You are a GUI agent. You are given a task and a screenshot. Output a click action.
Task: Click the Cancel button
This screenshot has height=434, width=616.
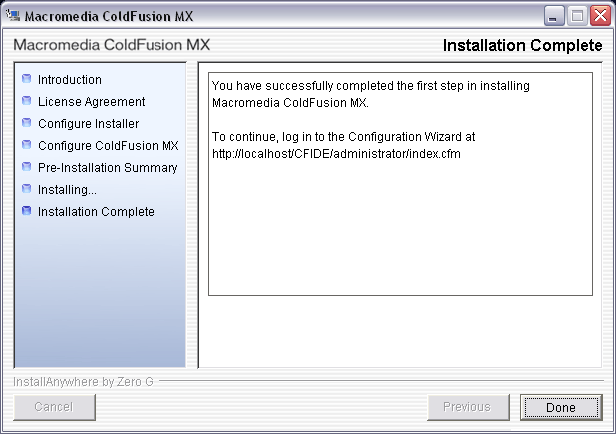[x=54, y=407]
